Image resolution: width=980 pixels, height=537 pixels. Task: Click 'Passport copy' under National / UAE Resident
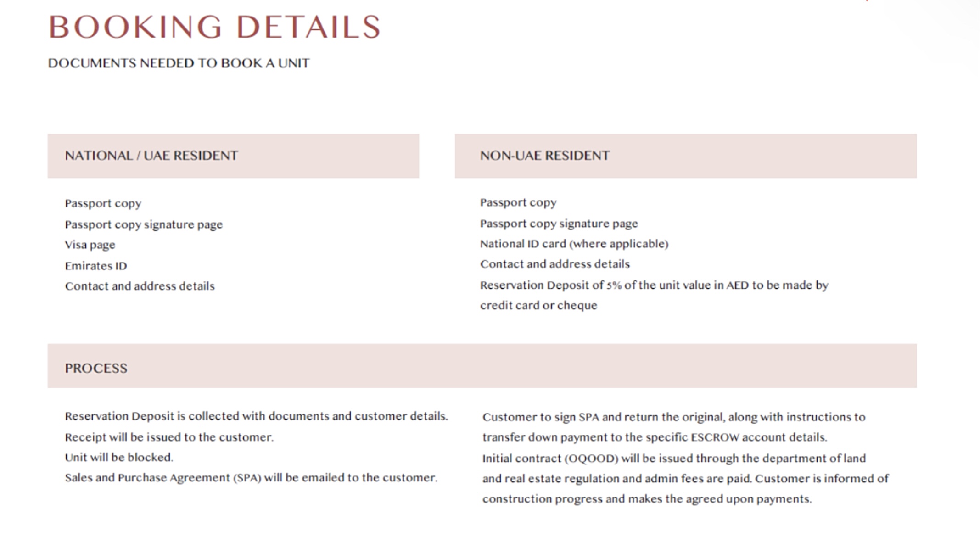tap(103, 203)
